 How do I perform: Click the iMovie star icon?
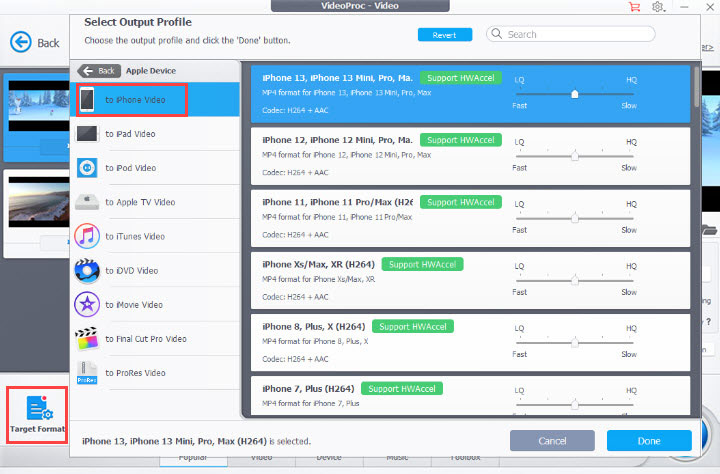click(x=87, y=304)
